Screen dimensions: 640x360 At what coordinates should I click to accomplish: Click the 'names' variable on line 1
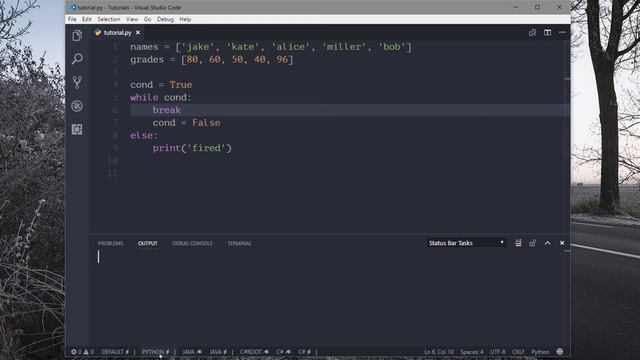tap(144, 47)
